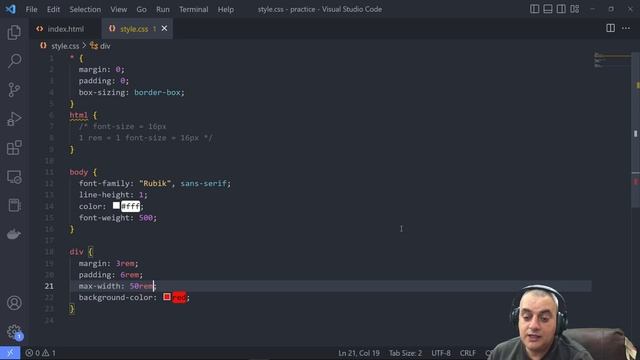
Task: Open the Terminal menu
Action: coord(193,9)
